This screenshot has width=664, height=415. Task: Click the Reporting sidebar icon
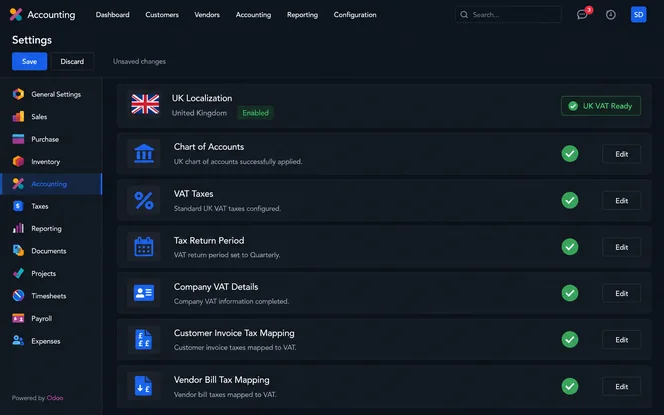[x=18, y=229]
